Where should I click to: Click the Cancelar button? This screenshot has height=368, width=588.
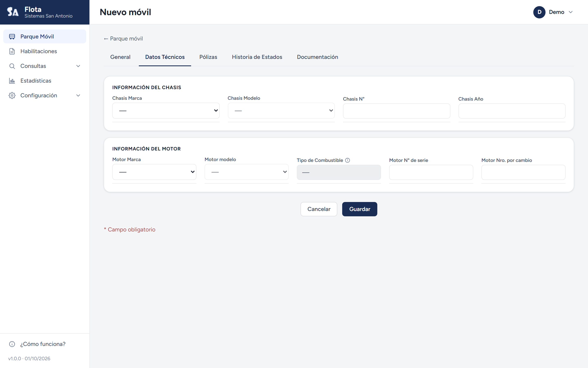coord(319,209)
